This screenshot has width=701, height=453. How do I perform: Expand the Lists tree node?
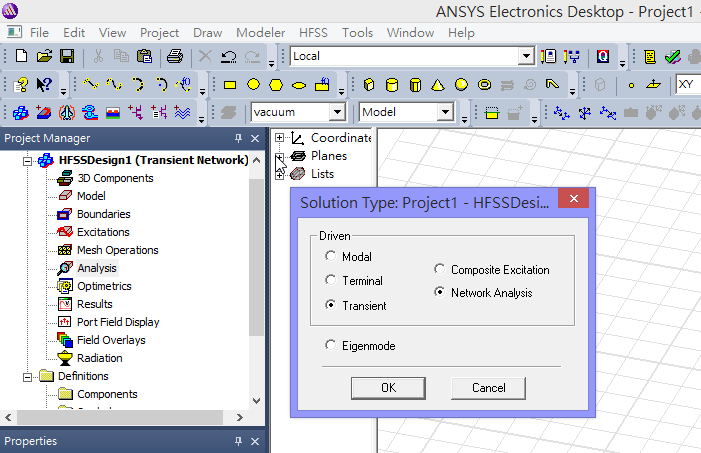point(279,175)
